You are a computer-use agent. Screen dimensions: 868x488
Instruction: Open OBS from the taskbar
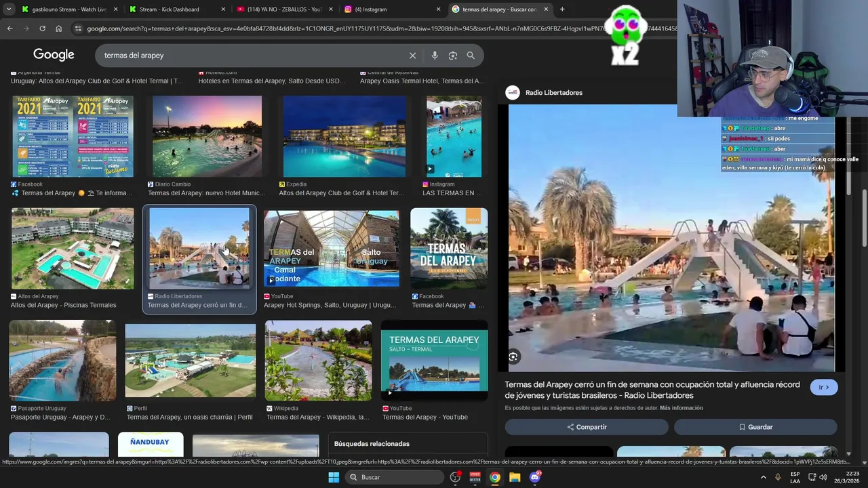pos(455,477)
